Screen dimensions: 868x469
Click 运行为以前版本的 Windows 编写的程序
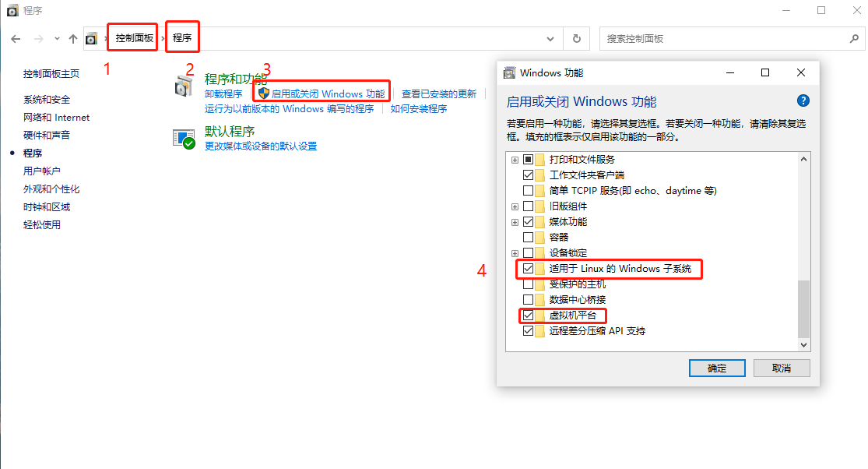tap(289, 108)
